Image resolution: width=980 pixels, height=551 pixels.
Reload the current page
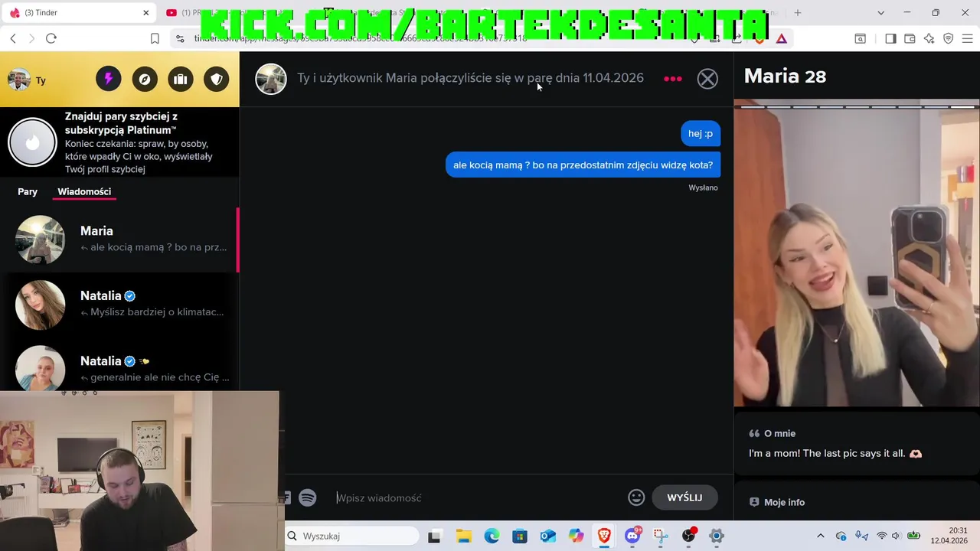tap(51, 38)
